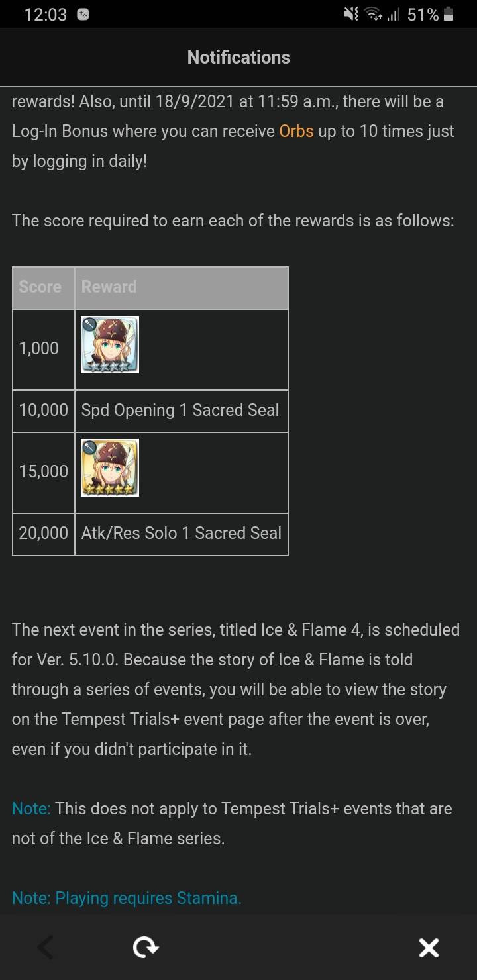
Task: Close the Notifications screen with the X icon
Action: 429,947
